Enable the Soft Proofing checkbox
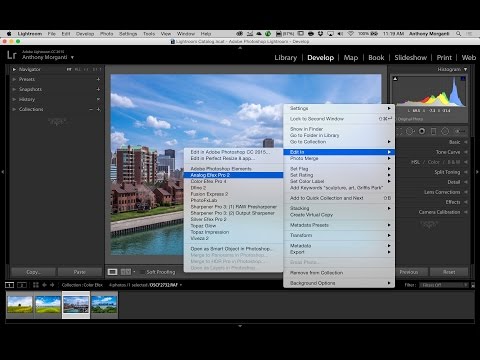The width and height of the screenshot is (480, 360). (x=142, y=272)
